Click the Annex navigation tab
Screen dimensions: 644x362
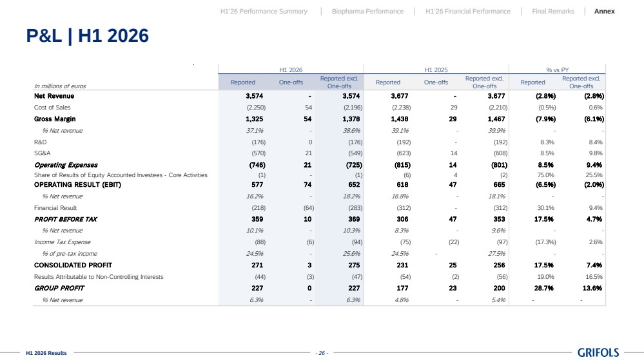pos(604,12)
